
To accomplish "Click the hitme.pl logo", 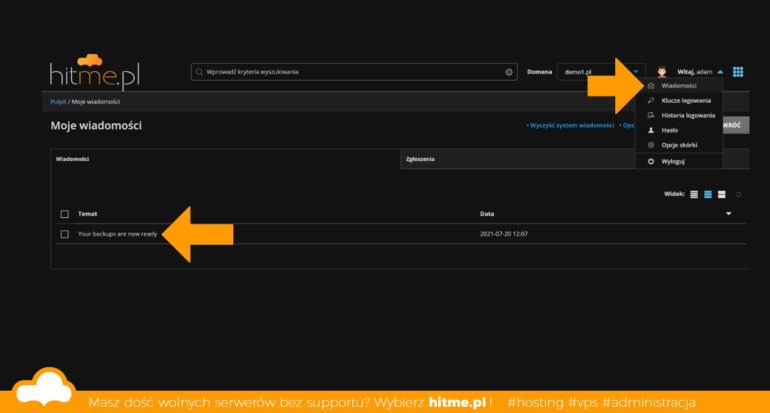I will click(x=95, y=73).
